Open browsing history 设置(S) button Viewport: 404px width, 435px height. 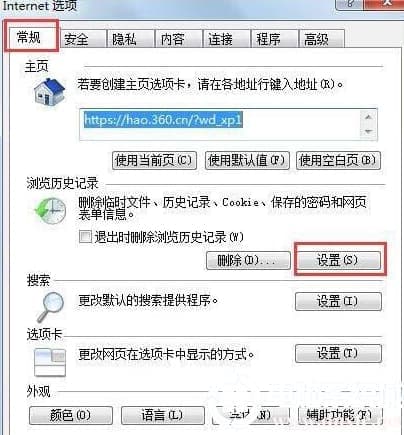click(339, 260)
